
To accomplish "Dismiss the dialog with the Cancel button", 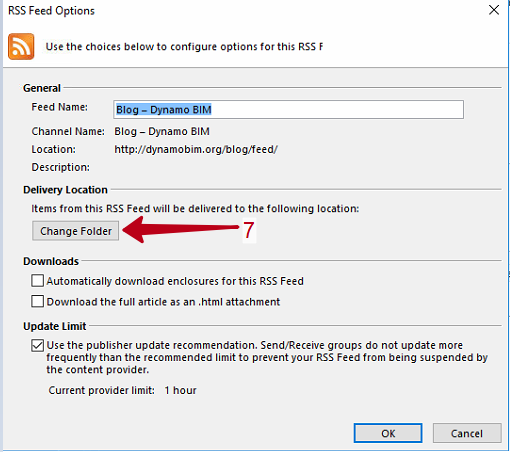I will pyautogui.click(x=467, y=433).
